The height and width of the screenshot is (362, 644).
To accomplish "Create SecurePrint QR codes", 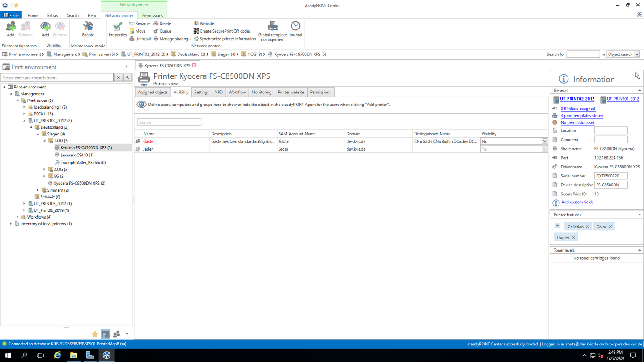I will click(222, 31).
